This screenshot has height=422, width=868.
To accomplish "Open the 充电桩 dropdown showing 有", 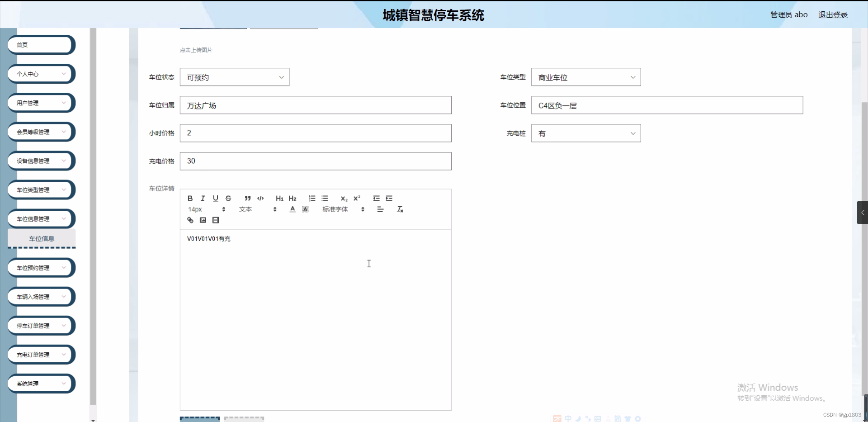I will (x=586, y=133).
